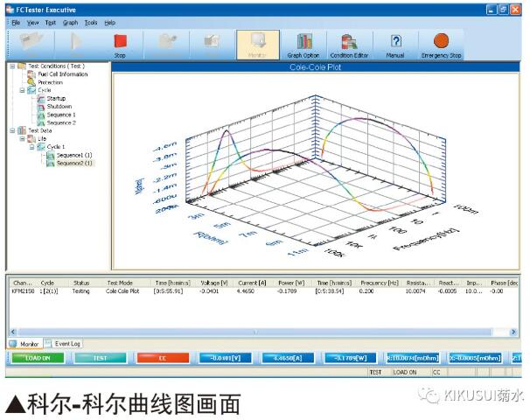
Task: Switch to the Monitor bottom tab
Action: pos(24,344)
